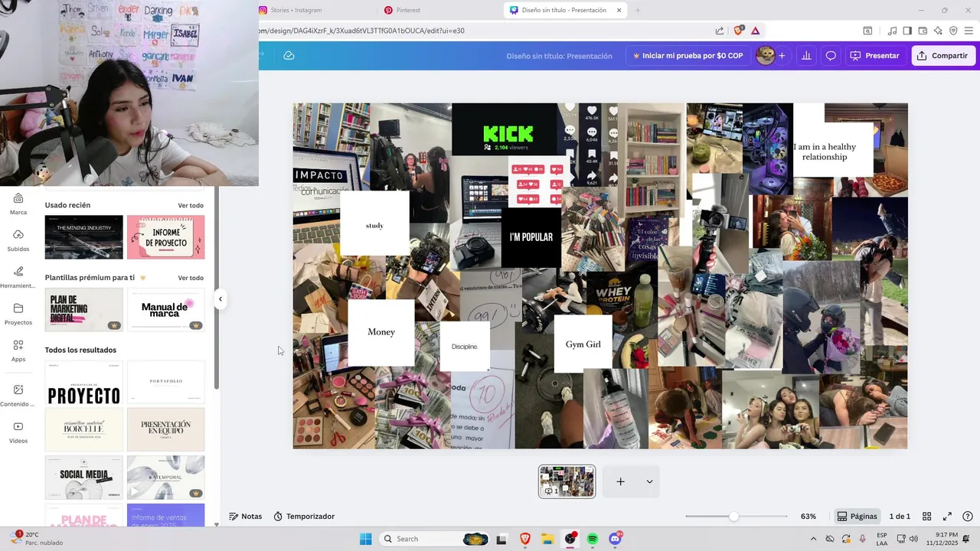Open the analytics bar chart icon
Image resolution: width=980 pixels, height=551 pixels.
coord(806,56)
